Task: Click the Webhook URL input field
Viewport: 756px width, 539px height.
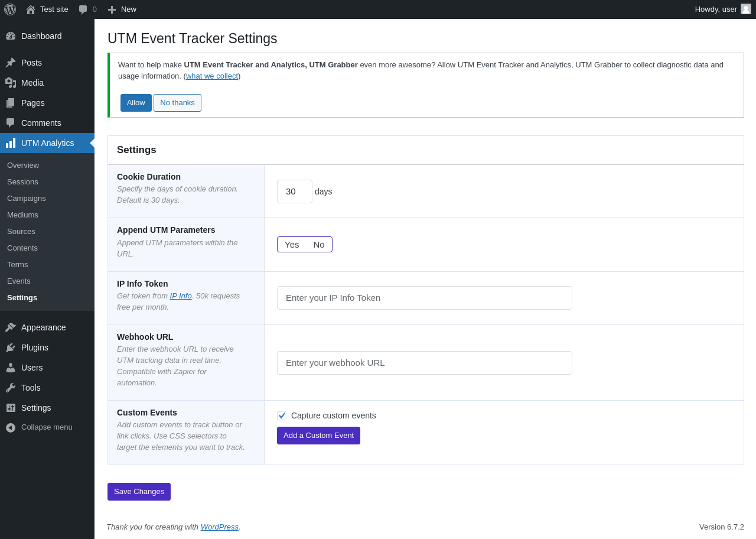Action: pyautogui.click(x=425, y=363)
